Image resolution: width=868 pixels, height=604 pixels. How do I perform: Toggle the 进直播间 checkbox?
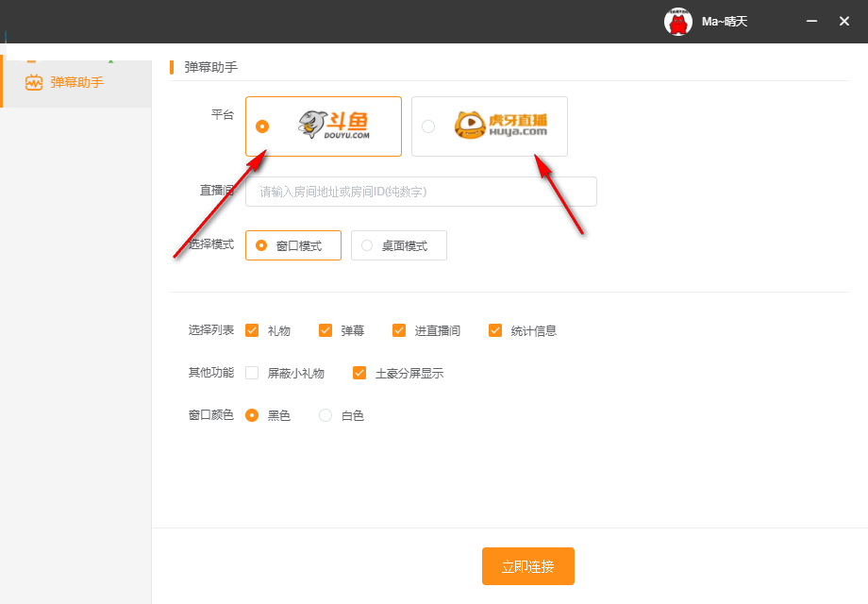click(x=399, y=330)
